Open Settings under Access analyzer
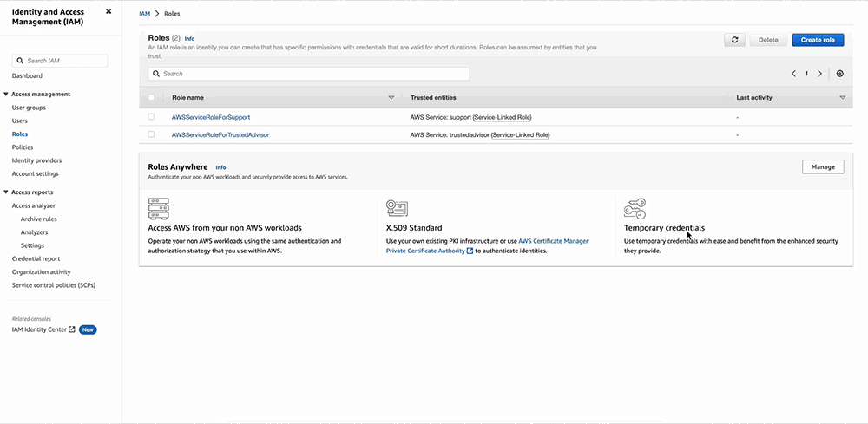Viewport: 868px width, 424px height. [32, 245]
